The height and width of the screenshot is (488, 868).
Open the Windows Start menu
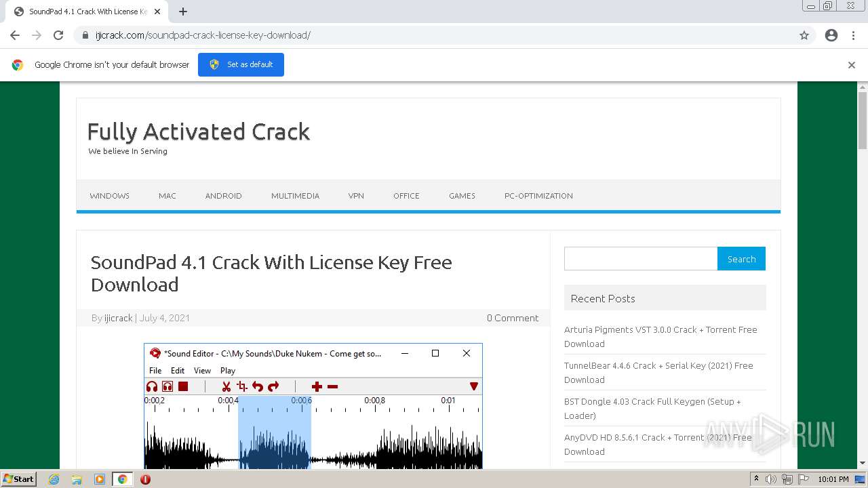click(19, 479)
